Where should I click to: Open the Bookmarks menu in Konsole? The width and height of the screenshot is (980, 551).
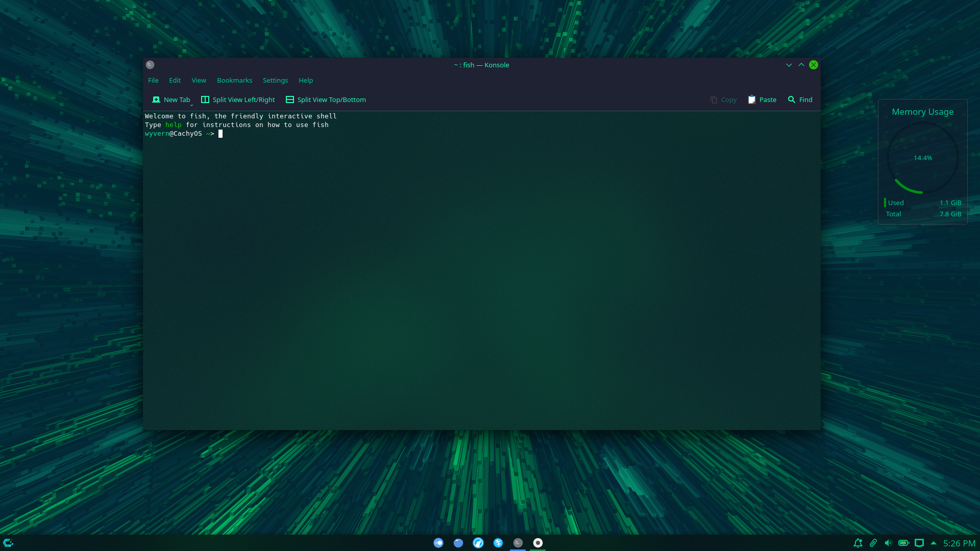[x=234, y=80]
